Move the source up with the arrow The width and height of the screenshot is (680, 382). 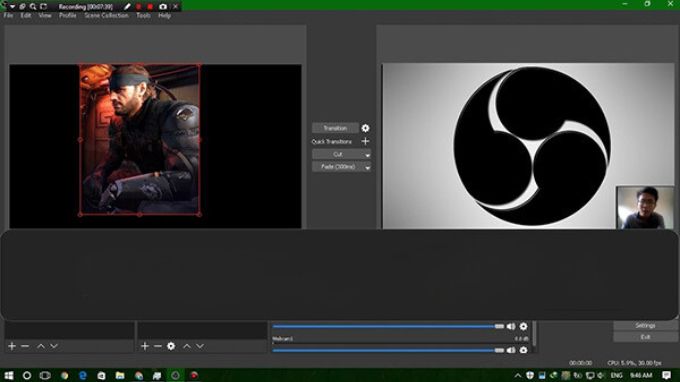click(x=187, y=346)
